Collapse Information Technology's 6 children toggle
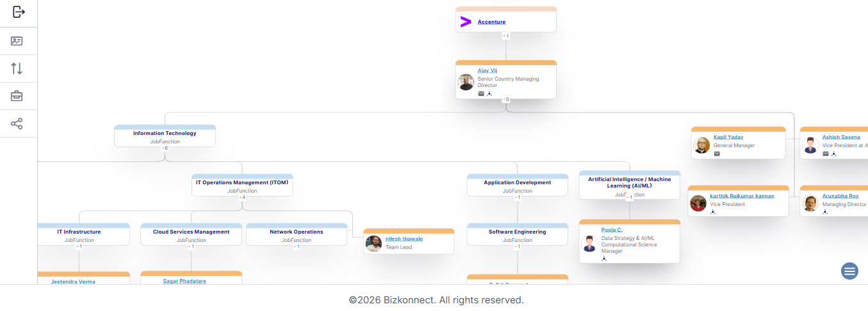This screenshot has height=311, width=868. pos(165,148)
